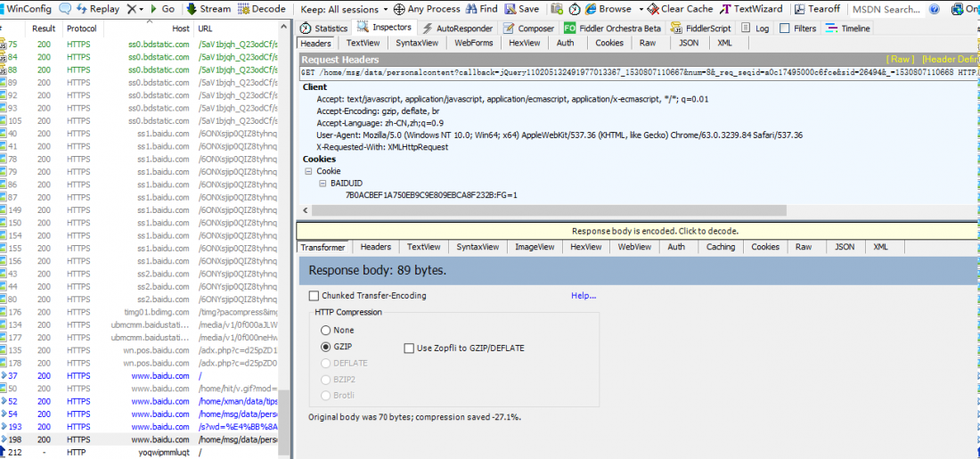Open the Timeline tab
The height and width of the screenshot is (459, 980).
[x=847, y=29]
